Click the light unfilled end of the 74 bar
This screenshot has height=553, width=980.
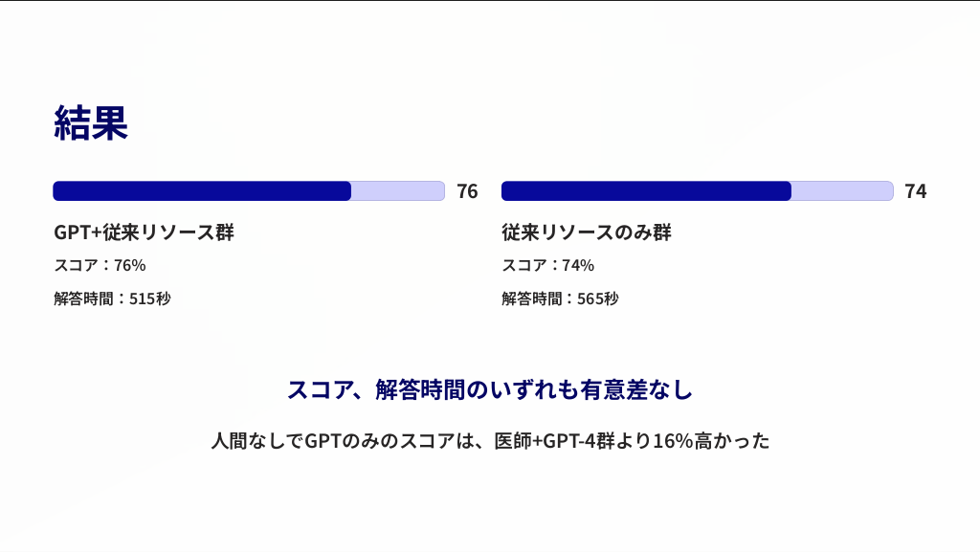[x=842, y=191]
